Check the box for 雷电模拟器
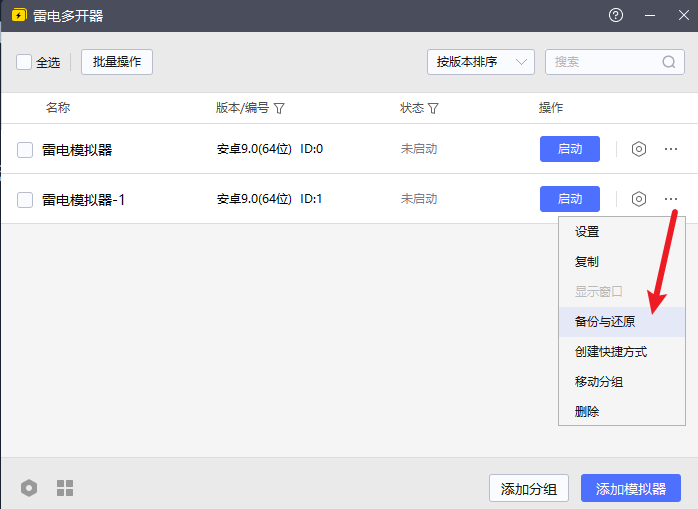The width and height of the screenshot is (698, 509). pos(25,150)
